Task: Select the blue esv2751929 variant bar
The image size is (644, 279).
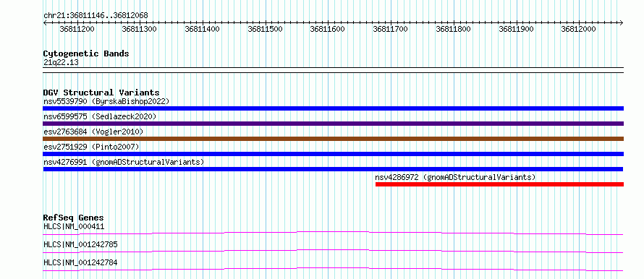Action: click(x=333, y=154)
